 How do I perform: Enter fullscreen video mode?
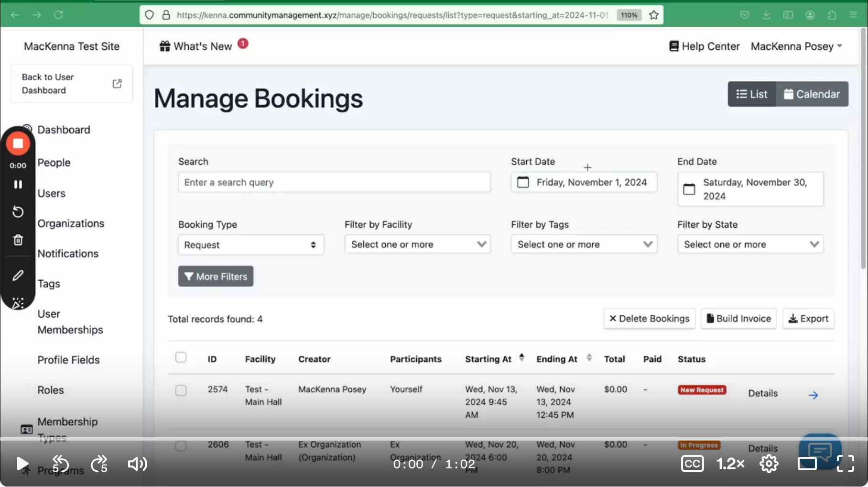(846, 464)
